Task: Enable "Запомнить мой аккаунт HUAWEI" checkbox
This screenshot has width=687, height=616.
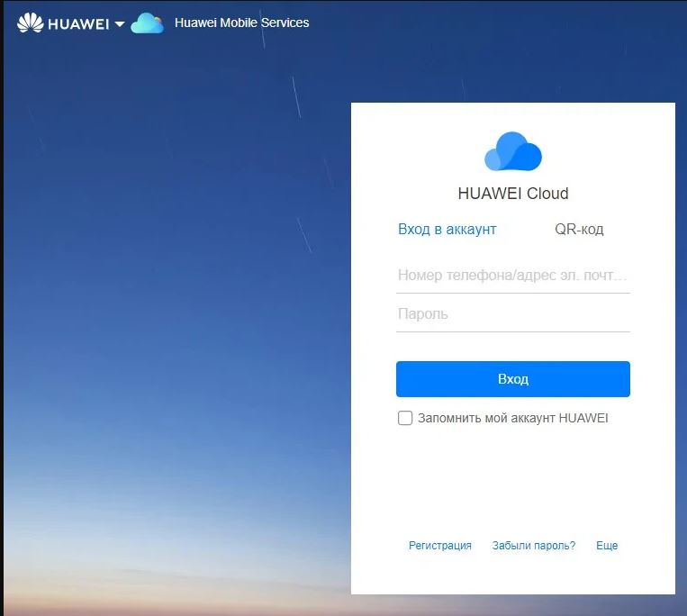Action: (405, 418)
